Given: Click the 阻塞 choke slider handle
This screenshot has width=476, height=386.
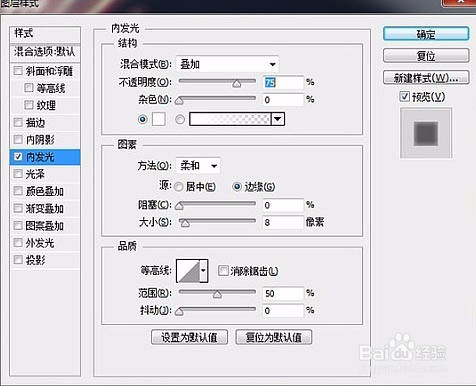Looking at the screenshot, I should 179,206.
